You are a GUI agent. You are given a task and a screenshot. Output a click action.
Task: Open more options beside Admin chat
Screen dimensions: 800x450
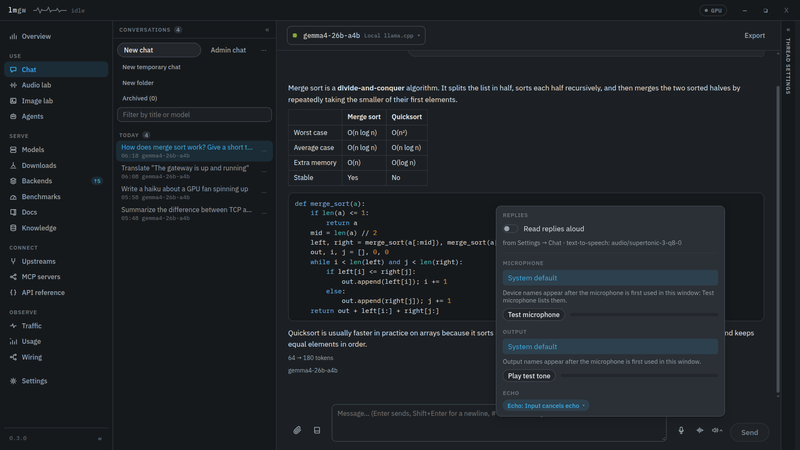tap(263, 50)
